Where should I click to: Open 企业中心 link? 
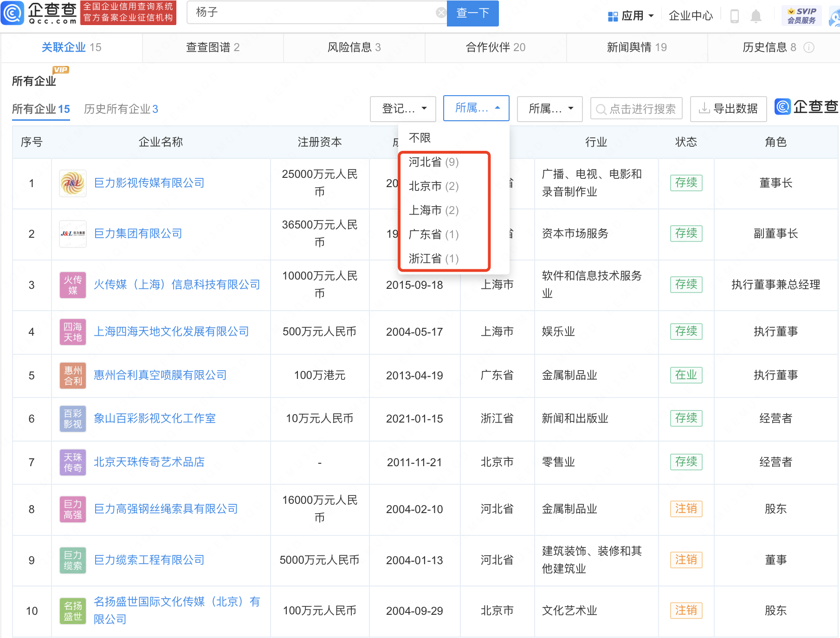click(x=691, y=16)
